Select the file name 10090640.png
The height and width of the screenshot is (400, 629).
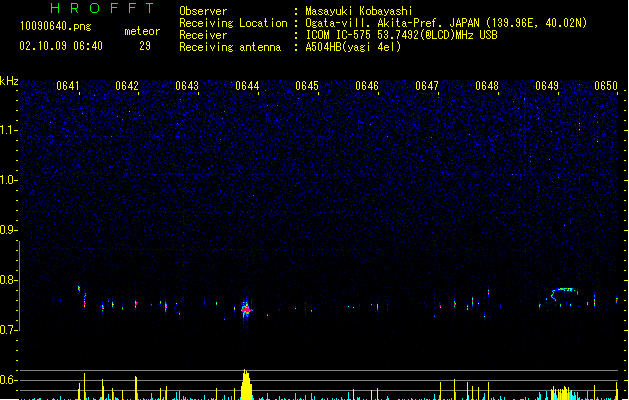point(56,26)
